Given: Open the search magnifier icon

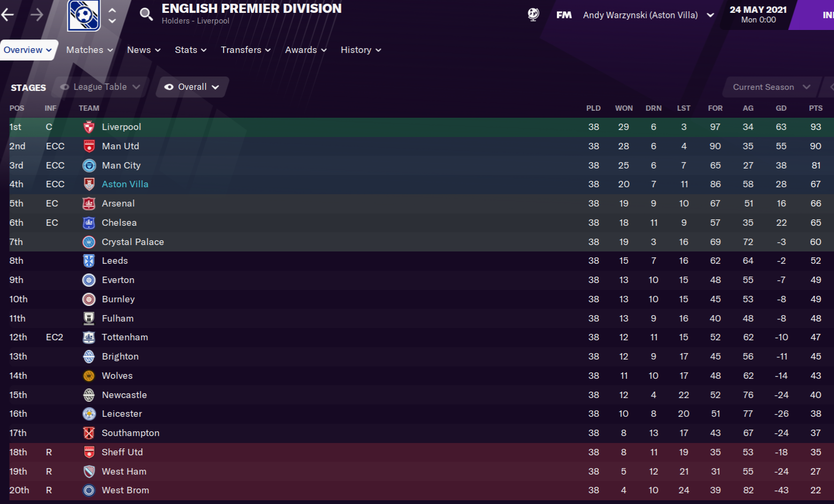Looking at the screenshot, I should click(146, 14).
